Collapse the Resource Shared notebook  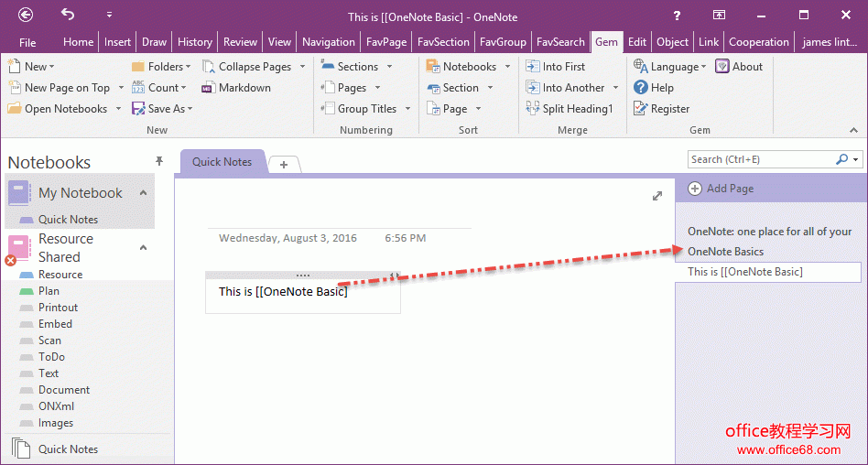point(143,247)
